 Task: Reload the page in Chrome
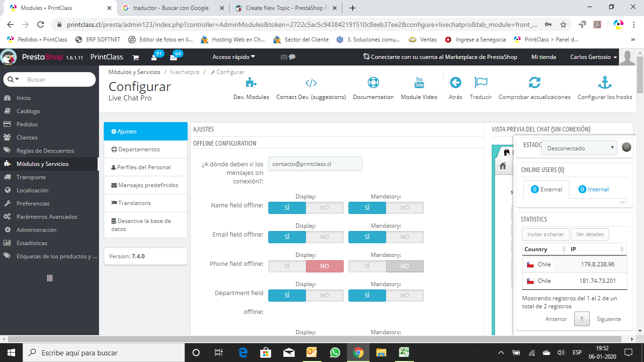[x=41, y=25]
